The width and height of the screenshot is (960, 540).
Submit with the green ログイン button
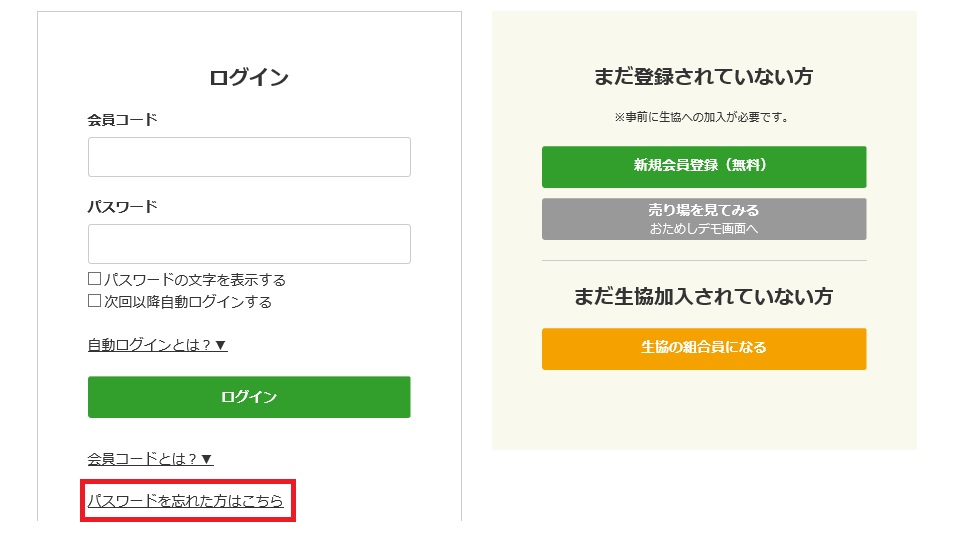[249, 397]
